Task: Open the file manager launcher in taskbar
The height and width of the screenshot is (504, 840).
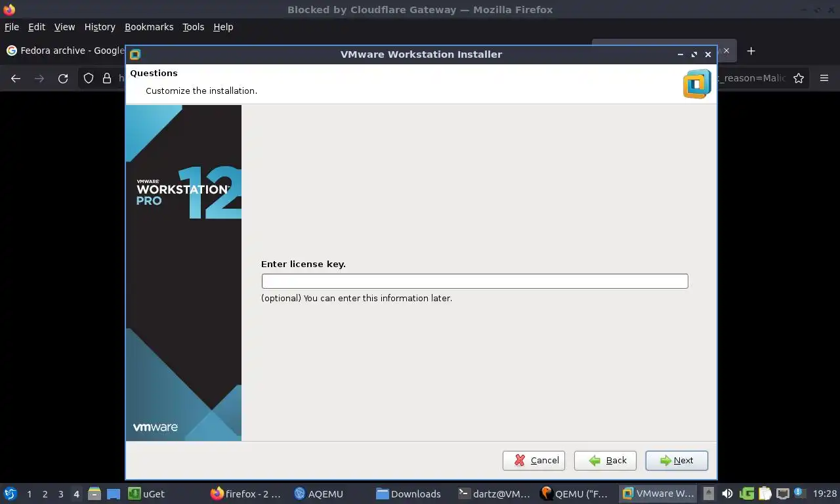Action: coord(94,493)
